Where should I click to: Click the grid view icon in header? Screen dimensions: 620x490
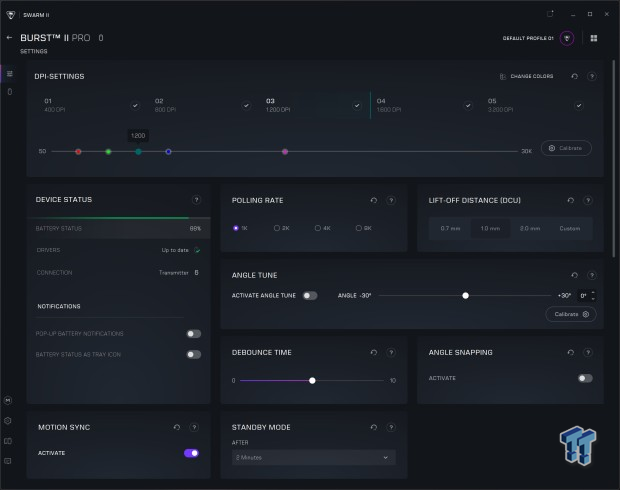(x=594, y=38)
